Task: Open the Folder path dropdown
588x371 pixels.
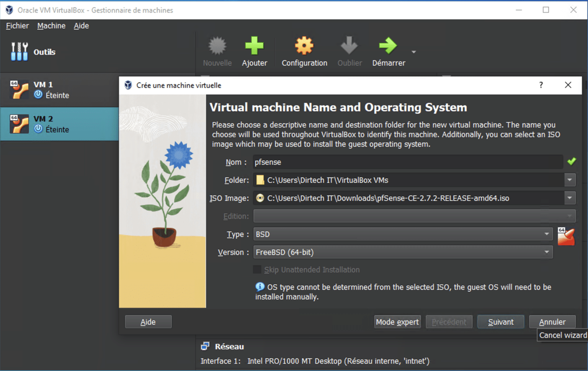Action: 570,180
